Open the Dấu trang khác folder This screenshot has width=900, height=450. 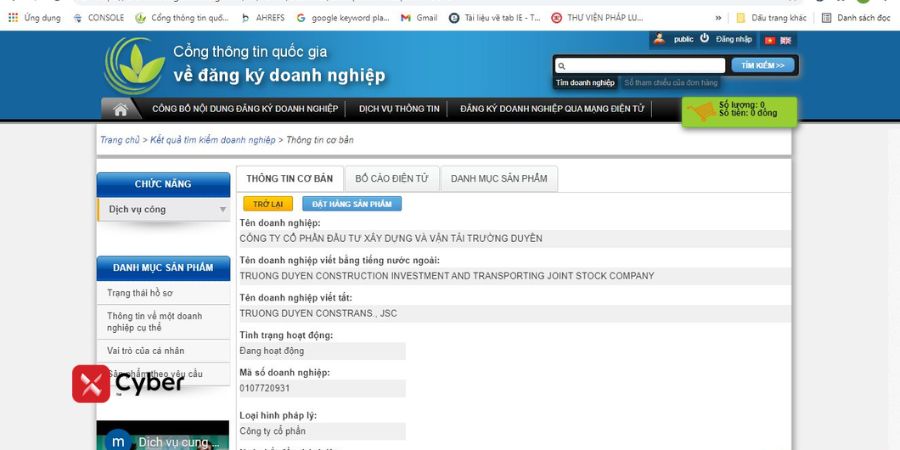(771, 18)
